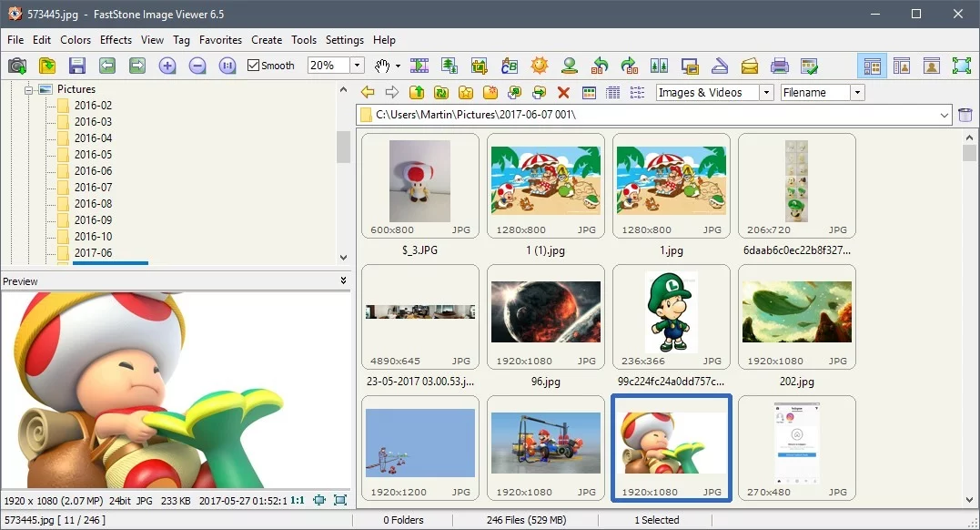Viewport: 980px width, 530px height.
Task: Switch file list to details view
Action: [x=613, y=93]
